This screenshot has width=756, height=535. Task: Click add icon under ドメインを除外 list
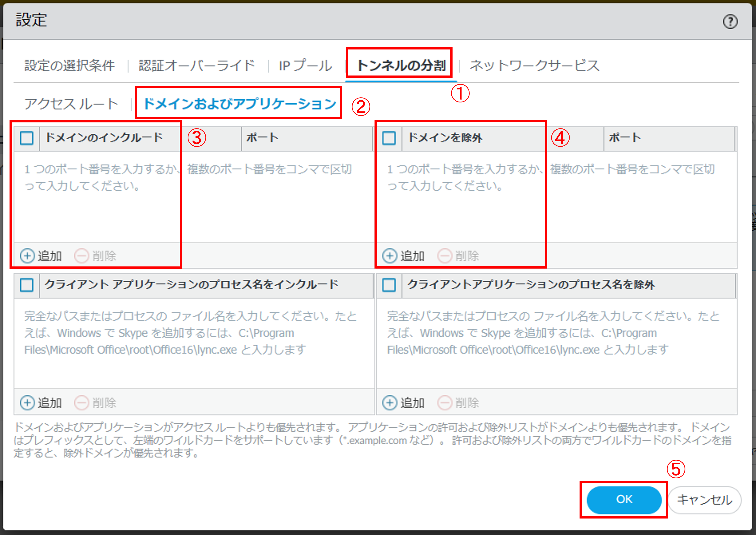tap(390, 256)
